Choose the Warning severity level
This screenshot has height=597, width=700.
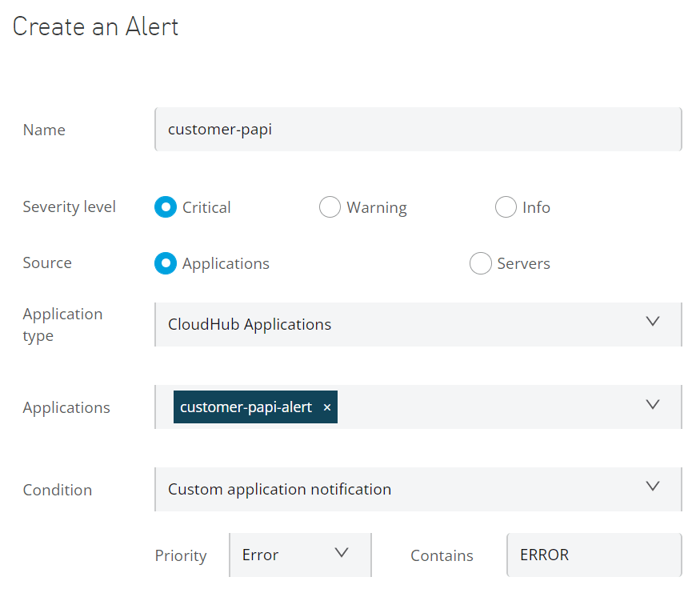tap(330, 207)
